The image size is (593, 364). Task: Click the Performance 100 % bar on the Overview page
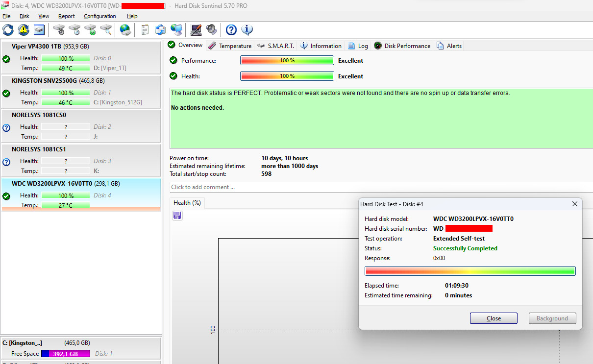tap(287, 60)
